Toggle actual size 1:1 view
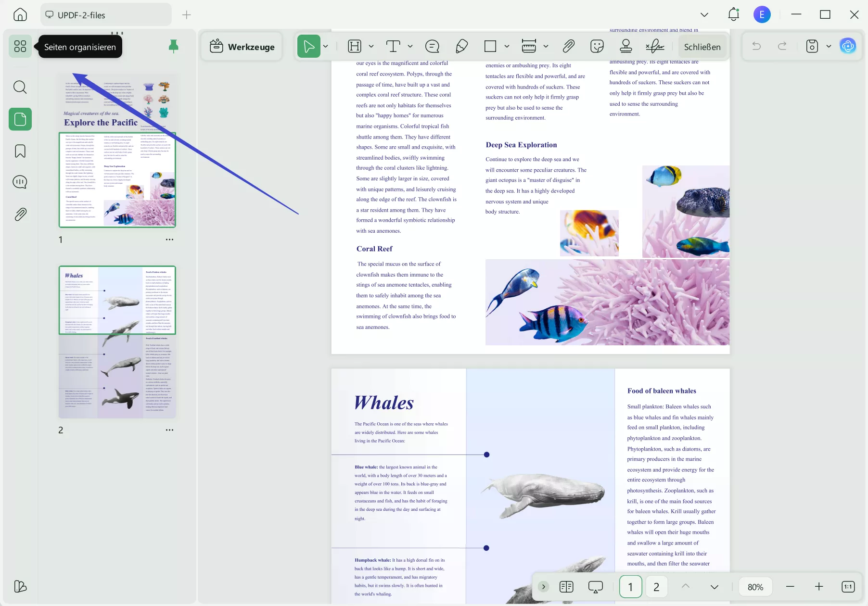868x606 pixels. pos(848,587)
